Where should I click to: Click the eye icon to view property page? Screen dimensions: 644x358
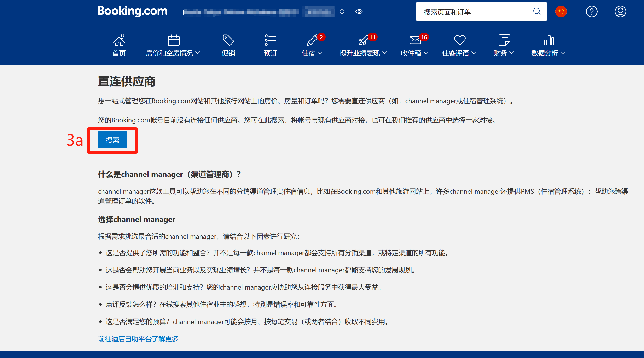pyautogui.click(x=359, y=11)
